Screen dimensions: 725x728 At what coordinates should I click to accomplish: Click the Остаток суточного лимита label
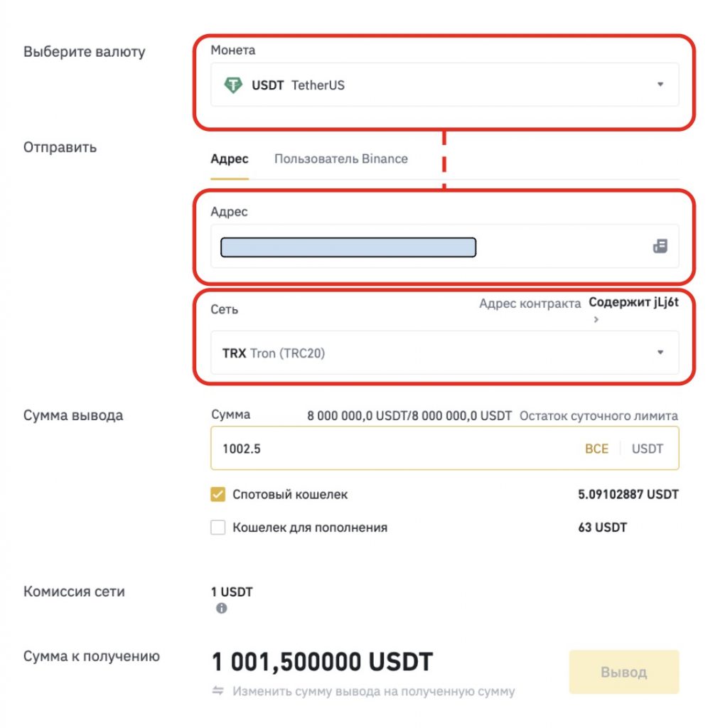(598, 416)
